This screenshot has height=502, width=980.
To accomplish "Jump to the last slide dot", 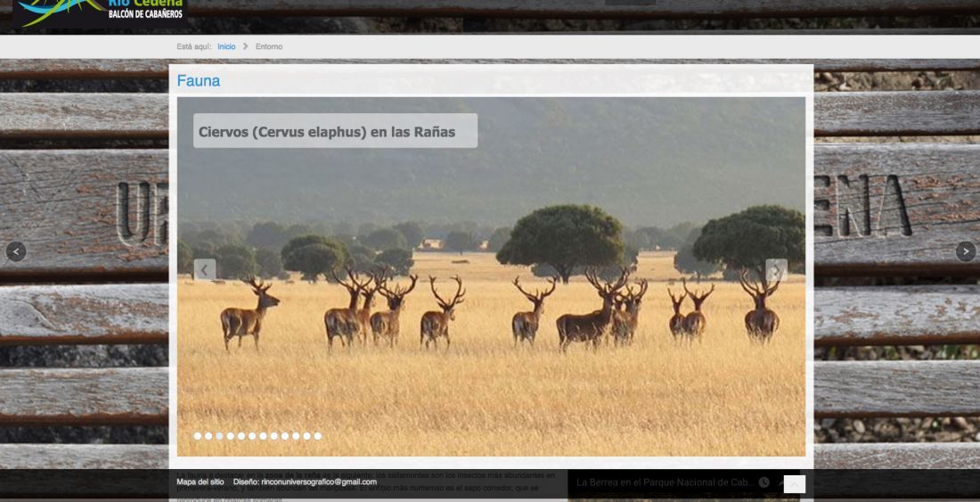I will [x=317, y=436].
